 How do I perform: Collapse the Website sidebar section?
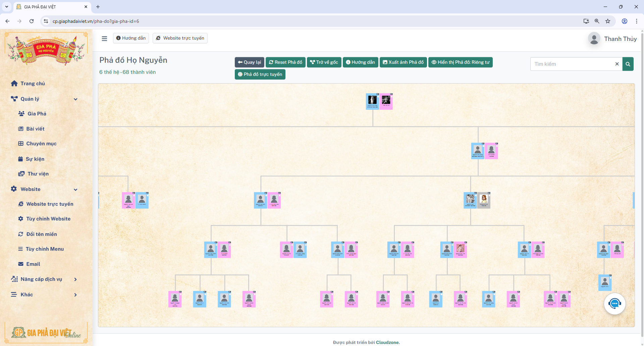pyautogui.click(x=75, y=189)
